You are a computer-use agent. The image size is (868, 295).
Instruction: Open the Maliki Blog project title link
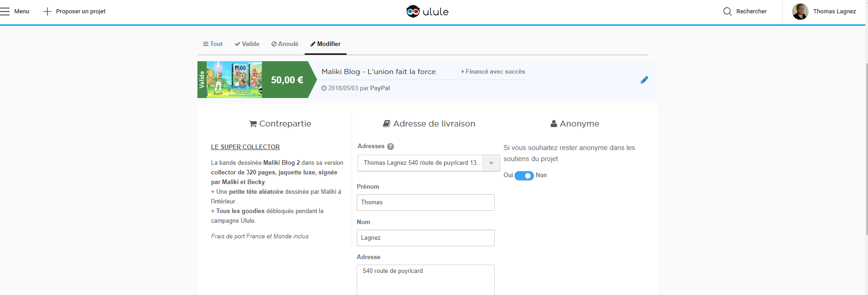pos(378,72)
